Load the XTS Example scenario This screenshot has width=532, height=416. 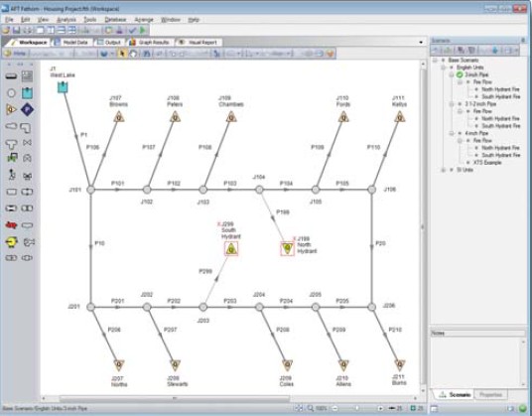pos(487,163)
